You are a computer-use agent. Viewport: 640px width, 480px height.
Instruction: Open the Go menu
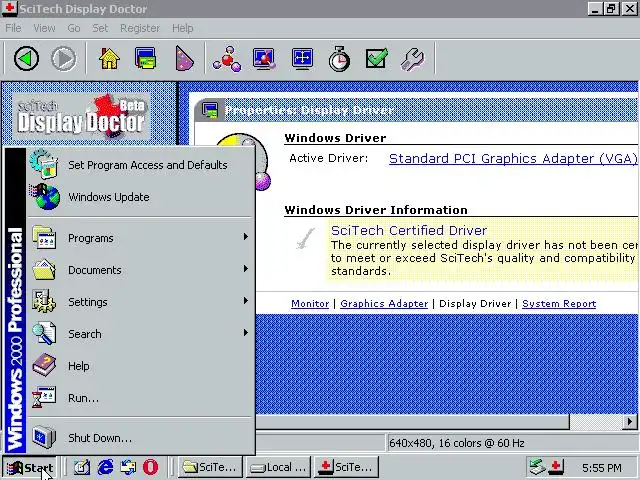73,28
